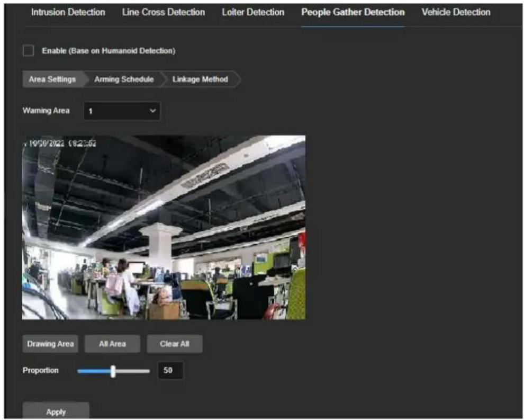Click the Drawing Area button
524x420 pixels.
click(50, 344)
